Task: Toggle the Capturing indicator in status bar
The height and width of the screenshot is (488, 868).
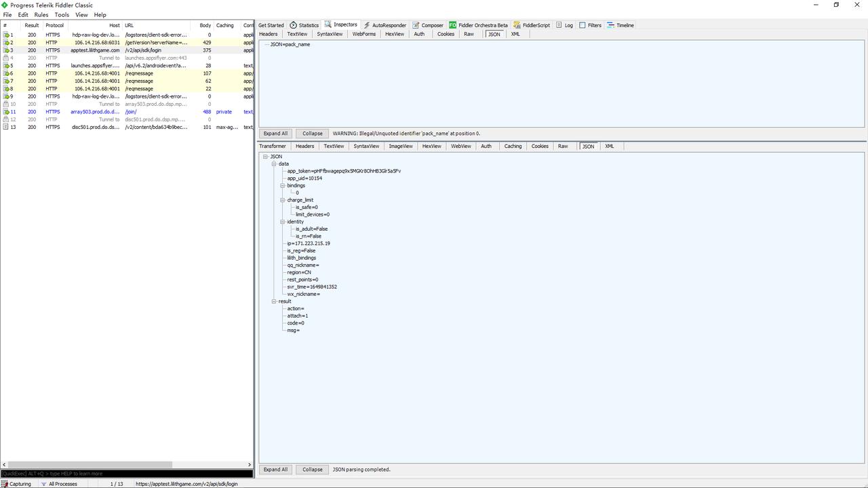Action: coord(17,484)
